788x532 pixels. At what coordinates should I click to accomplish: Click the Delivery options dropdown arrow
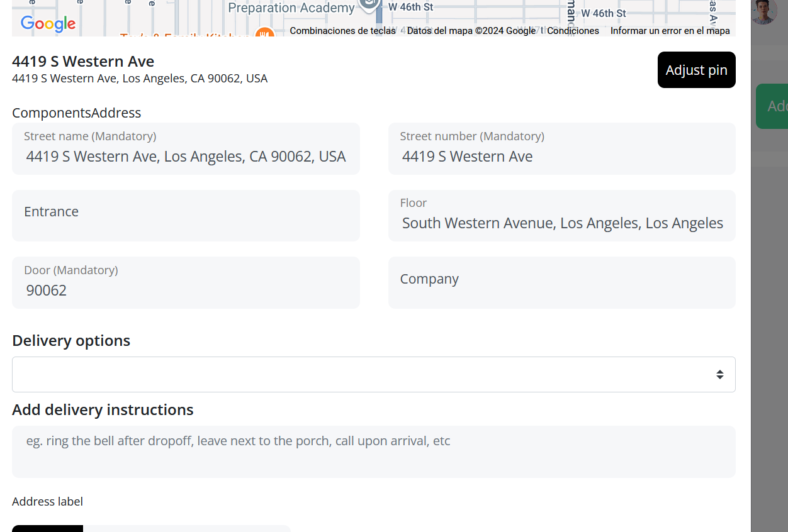click(x=719, y=374)
